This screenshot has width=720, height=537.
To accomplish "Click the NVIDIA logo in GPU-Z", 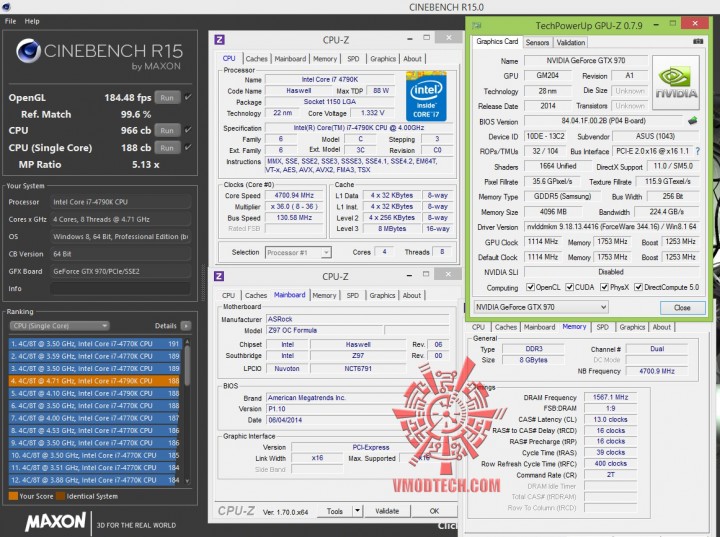I will coord(675,83).
